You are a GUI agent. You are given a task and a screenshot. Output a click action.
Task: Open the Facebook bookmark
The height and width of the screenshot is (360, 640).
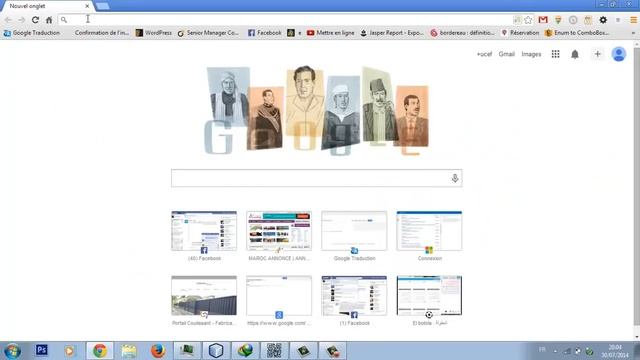264,33
